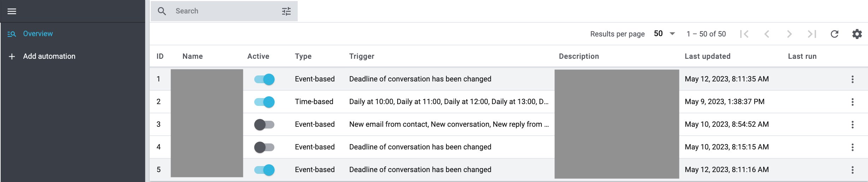Go to the previous results page
This screenshot has height=182, width=868.
pos(767,34)
